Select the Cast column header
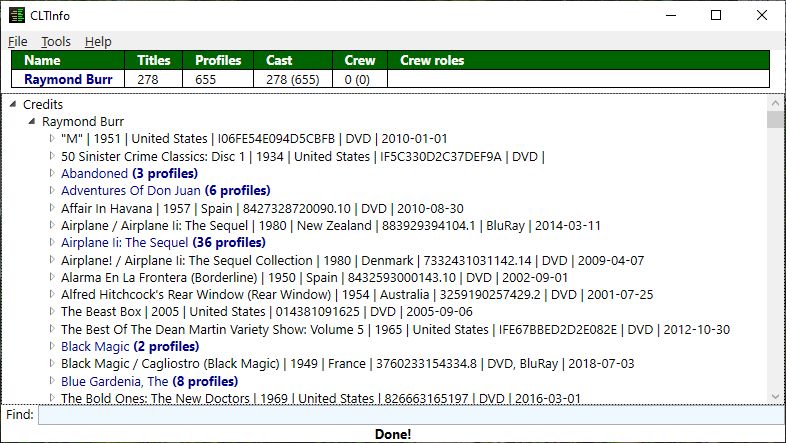786x443 pixels. click(x=293, y=60)
